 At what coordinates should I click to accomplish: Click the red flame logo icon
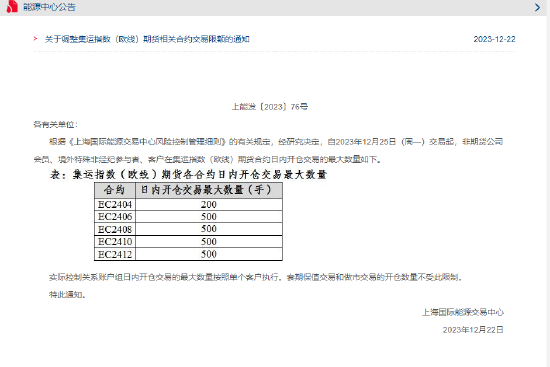(12, 6)
